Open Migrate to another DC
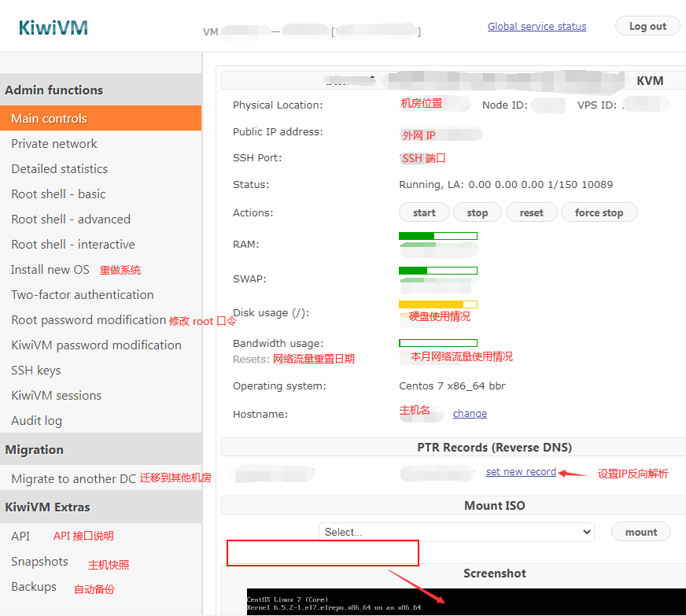This screenshot has width=686, height=616. click(74, 478)
